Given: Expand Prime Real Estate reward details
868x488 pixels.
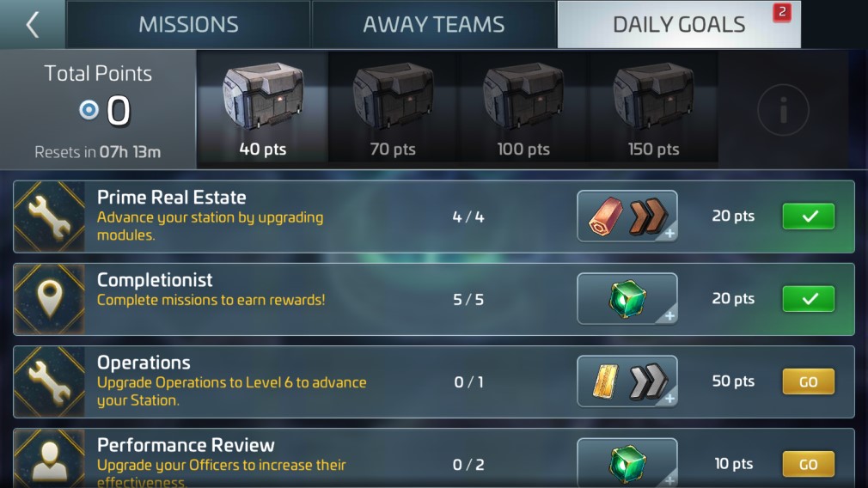Looking at the screenshot, I should [x=627, y=217].
